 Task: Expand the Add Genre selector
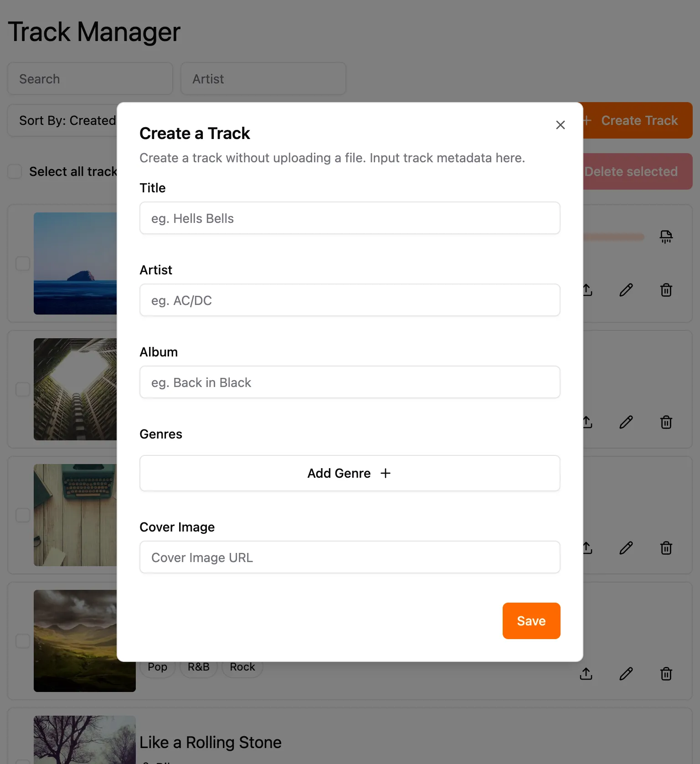[350, 473]
